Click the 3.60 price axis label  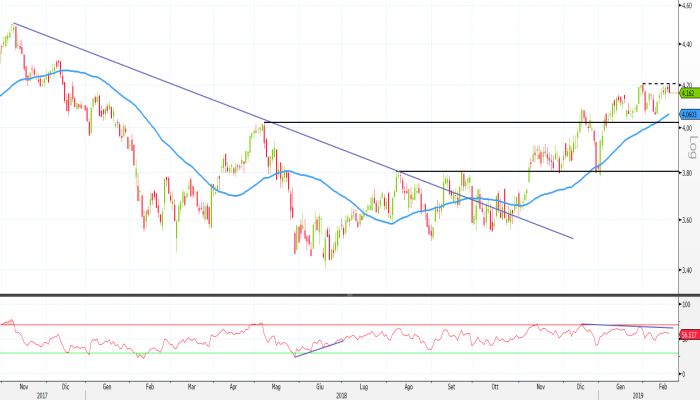click(x=687, y=220)
